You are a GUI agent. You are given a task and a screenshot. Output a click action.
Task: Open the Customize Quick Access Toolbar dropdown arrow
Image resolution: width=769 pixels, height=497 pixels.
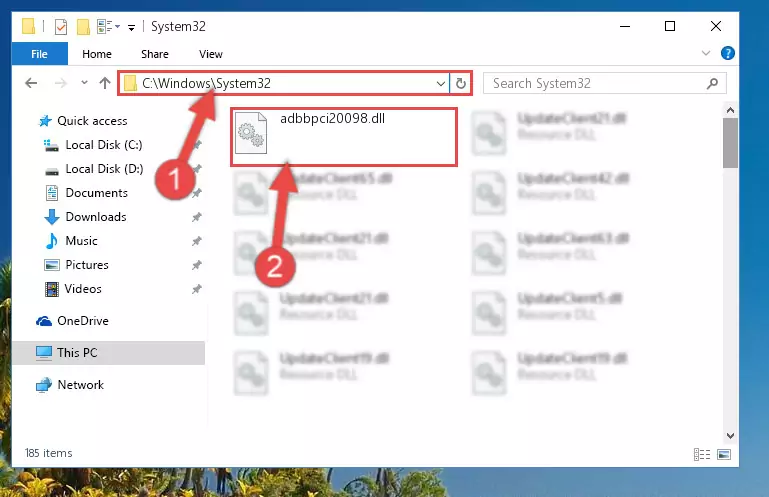click(131, 27)
